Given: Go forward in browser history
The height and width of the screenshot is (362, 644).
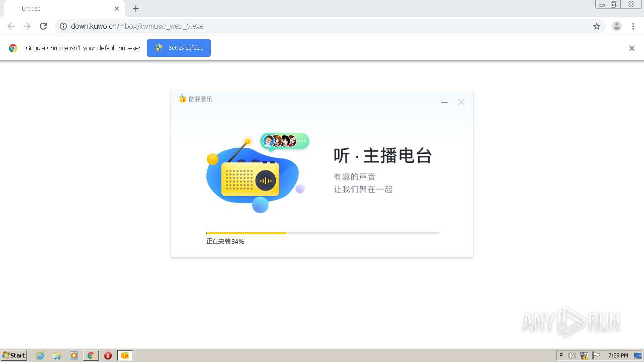Looking at the screenshot, I should click(x=27, y=26).
